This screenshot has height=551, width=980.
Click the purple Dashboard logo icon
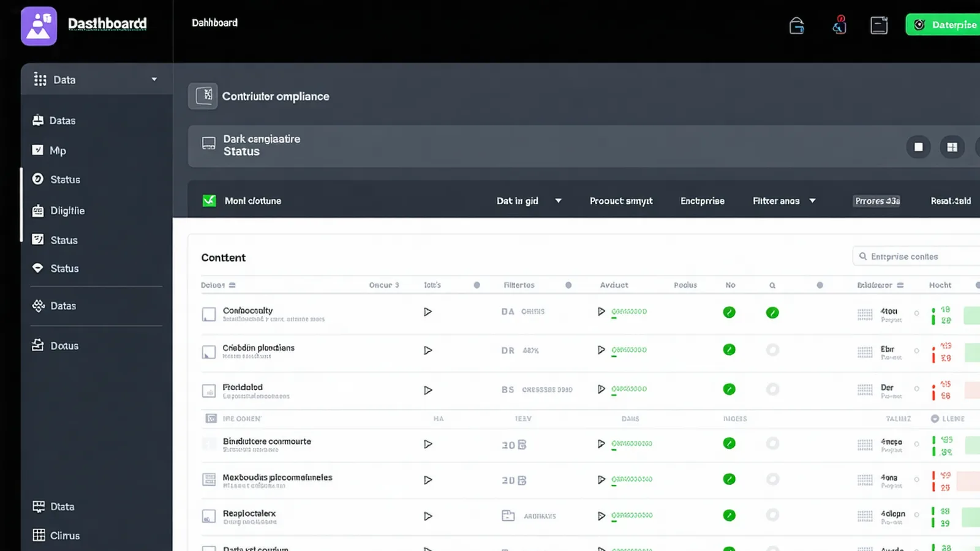39,26
